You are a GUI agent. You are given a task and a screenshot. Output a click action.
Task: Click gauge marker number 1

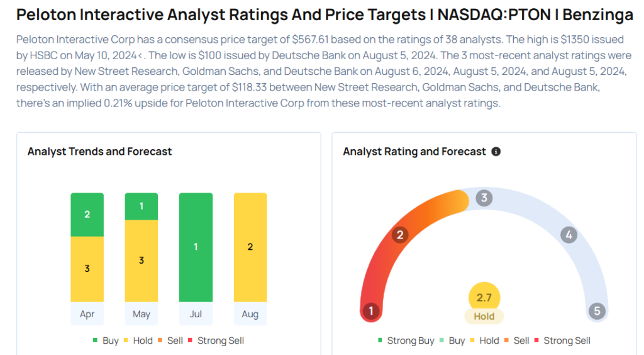coord(372,311)
